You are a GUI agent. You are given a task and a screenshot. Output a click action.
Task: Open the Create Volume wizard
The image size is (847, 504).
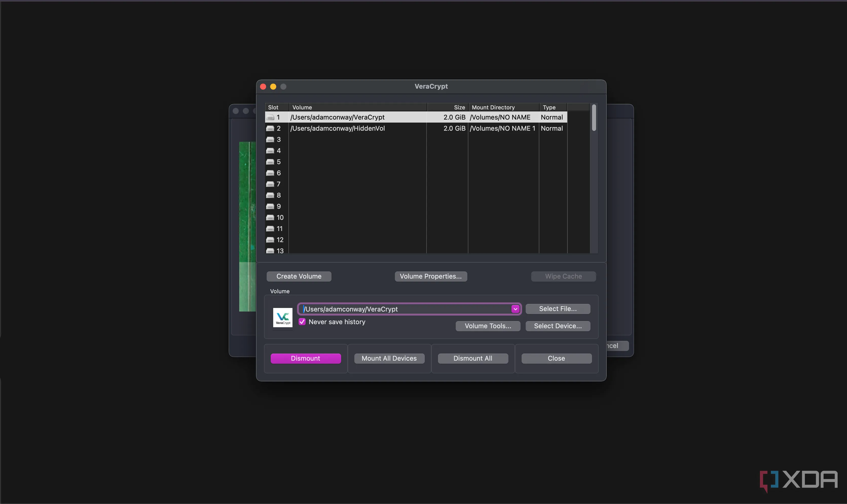[x=299, y=277]
